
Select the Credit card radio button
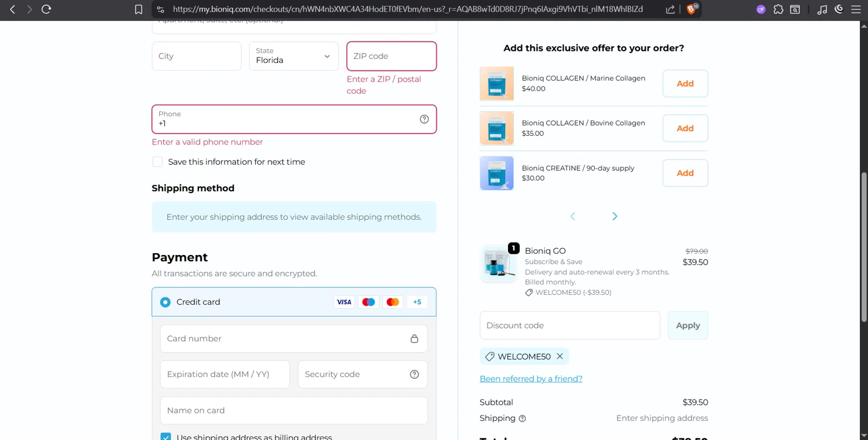[x=165, y=302]
